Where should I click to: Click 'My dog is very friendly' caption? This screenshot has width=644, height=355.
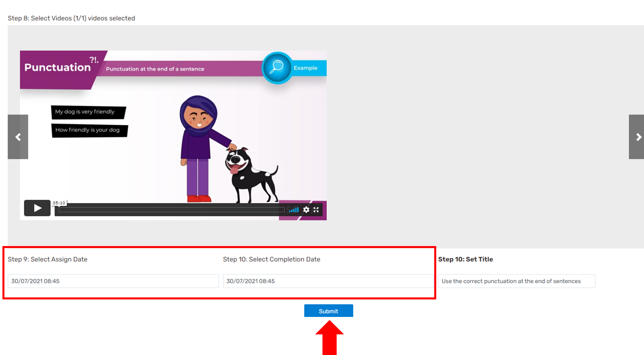(x=85, y=112)
